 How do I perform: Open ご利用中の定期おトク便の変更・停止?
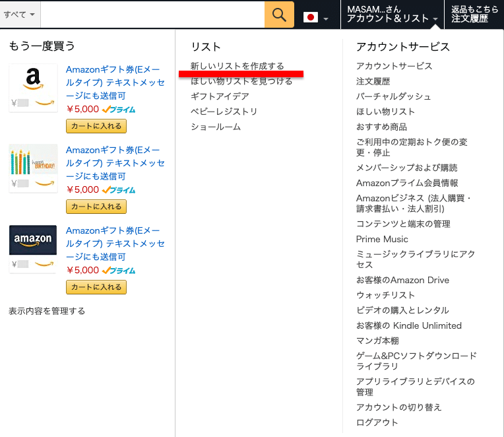pos(412,147)
